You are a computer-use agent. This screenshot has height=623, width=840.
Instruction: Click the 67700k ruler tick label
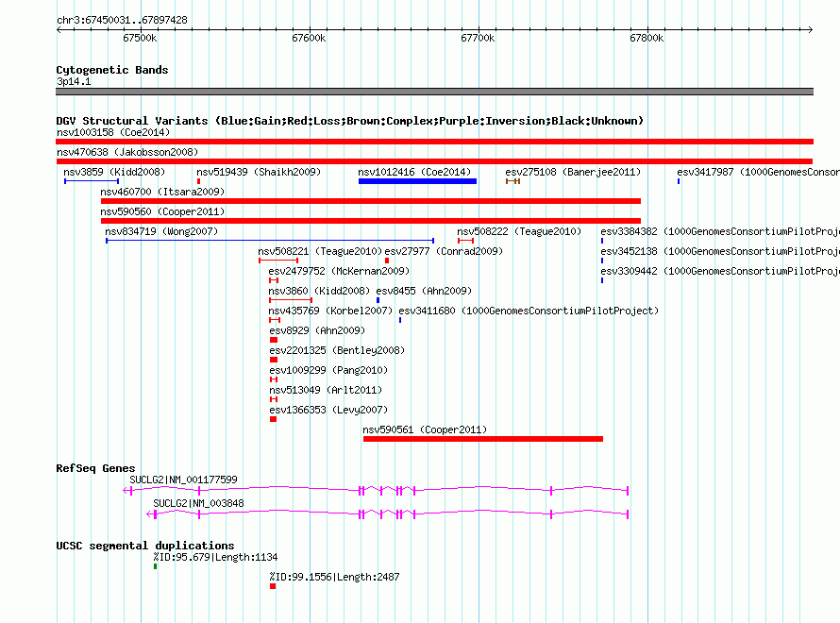click(478, 38)
